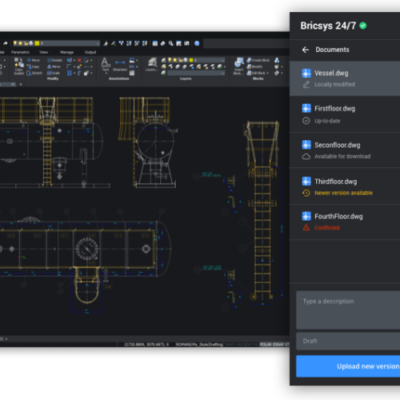Select the Dimension tool
This screenshot has width=400, height=400.
point(120,65)
